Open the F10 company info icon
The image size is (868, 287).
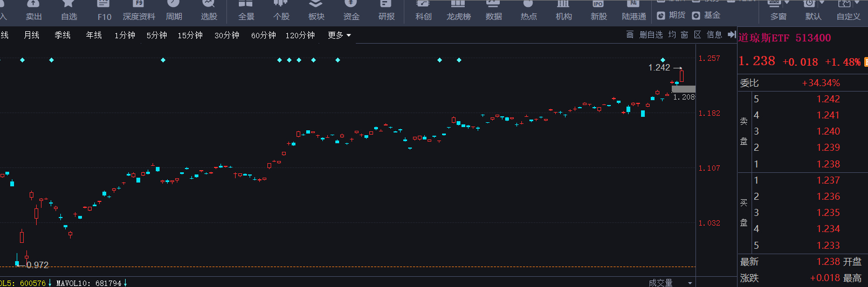point(104,11)
